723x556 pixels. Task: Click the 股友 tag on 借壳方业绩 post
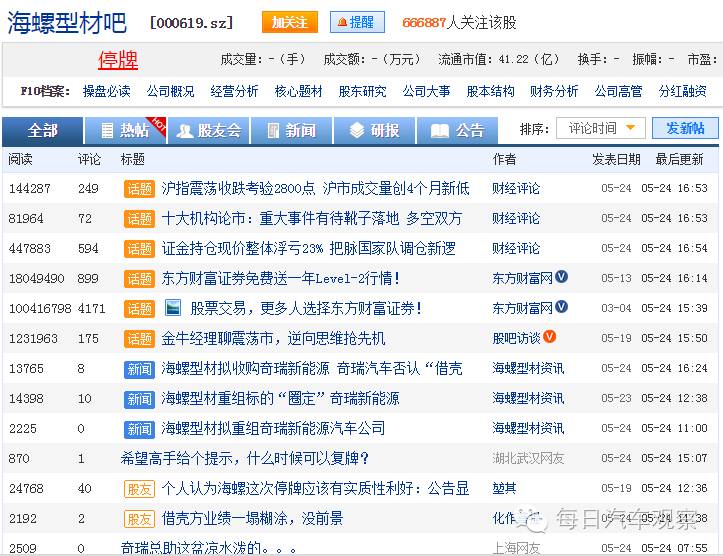click(139, 518)
